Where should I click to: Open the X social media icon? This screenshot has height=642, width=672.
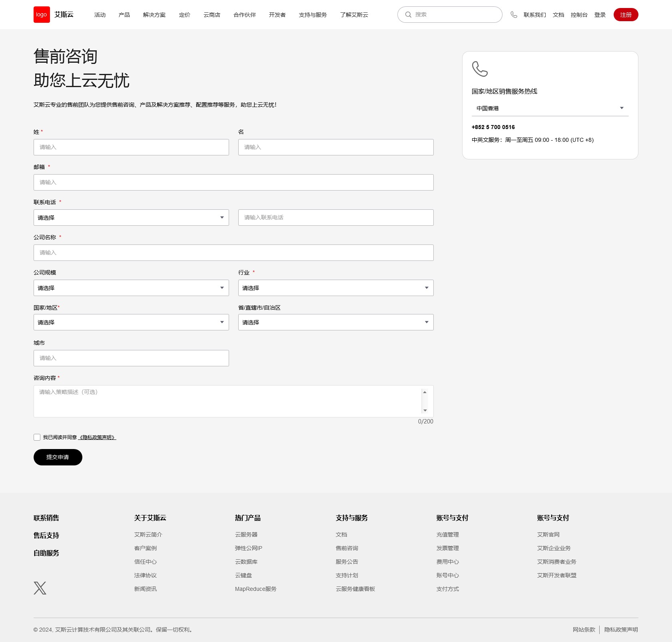pyautogui.click(x=40, y=588)
